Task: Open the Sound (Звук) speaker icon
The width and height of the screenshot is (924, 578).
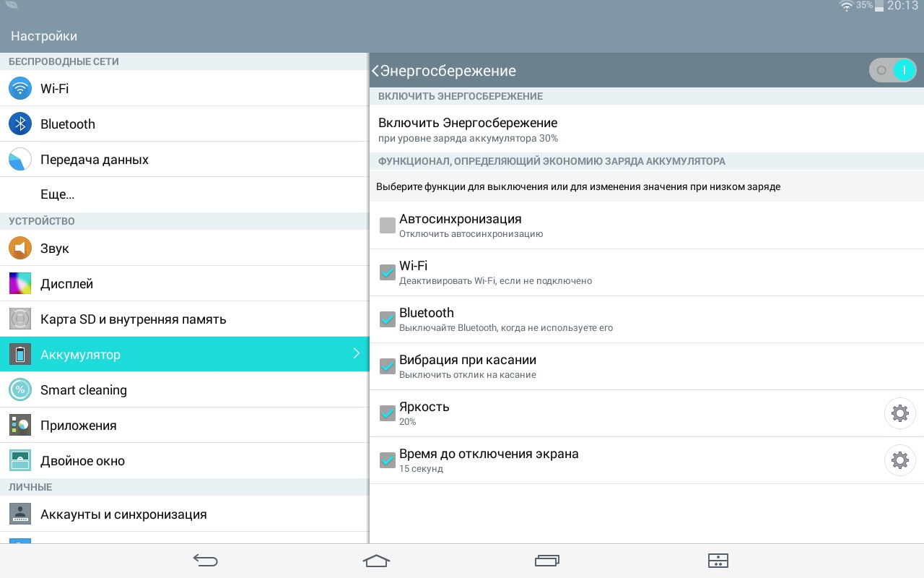Action: coord(20,249)
